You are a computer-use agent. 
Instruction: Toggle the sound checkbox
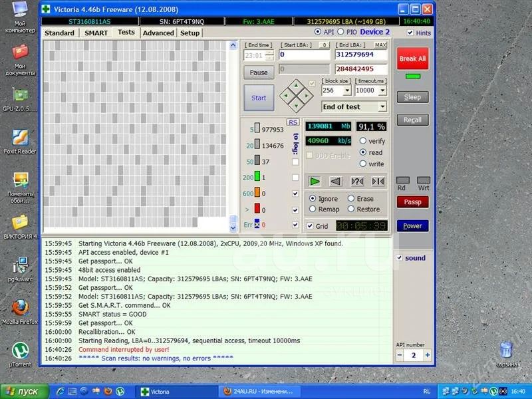(x=400, y=257)
